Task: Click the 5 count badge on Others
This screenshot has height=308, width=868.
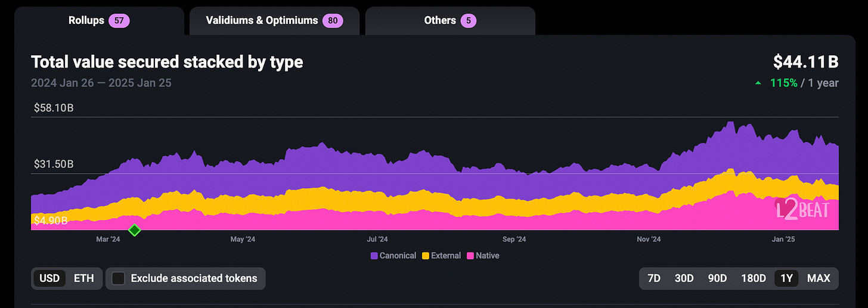Action: 469,21
